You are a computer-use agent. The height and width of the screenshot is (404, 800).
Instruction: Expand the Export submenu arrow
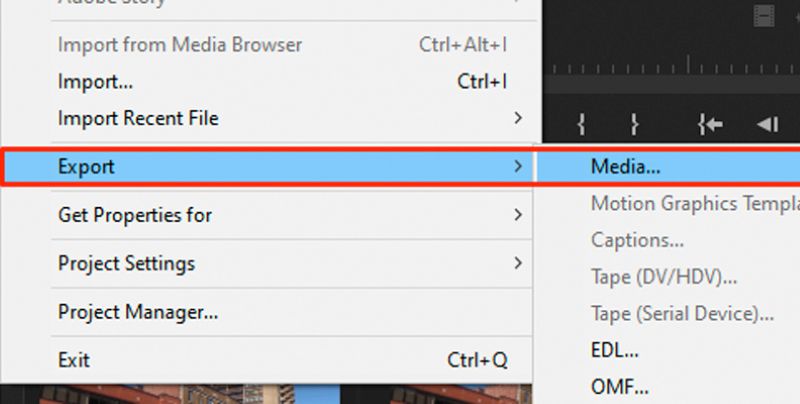[517, 167]
